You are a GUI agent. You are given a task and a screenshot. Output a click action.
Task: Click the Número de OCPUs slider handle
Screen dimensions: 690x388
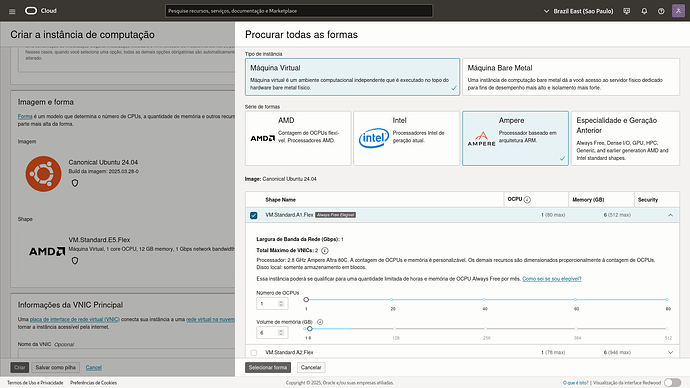(x=306, y=300)
